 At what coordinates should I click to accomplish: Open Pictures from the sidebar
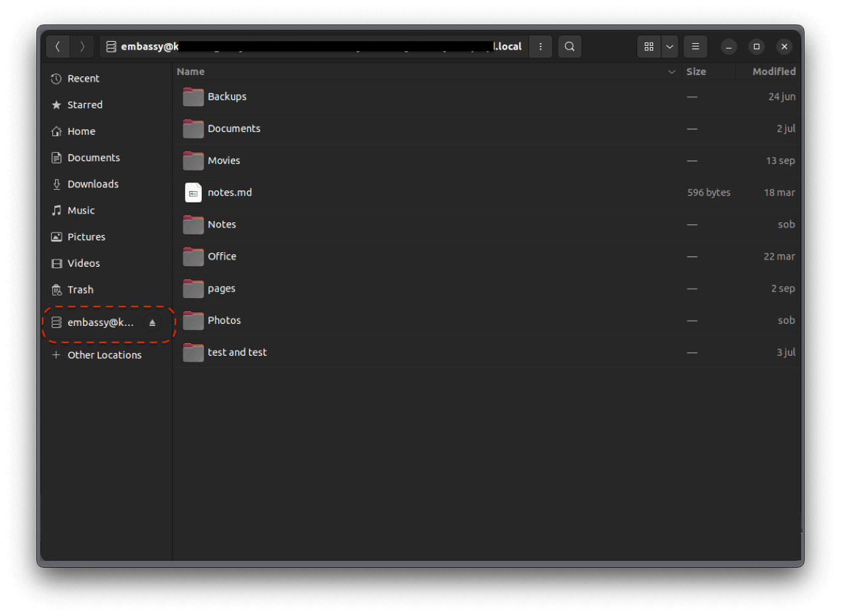click(86, 236)
